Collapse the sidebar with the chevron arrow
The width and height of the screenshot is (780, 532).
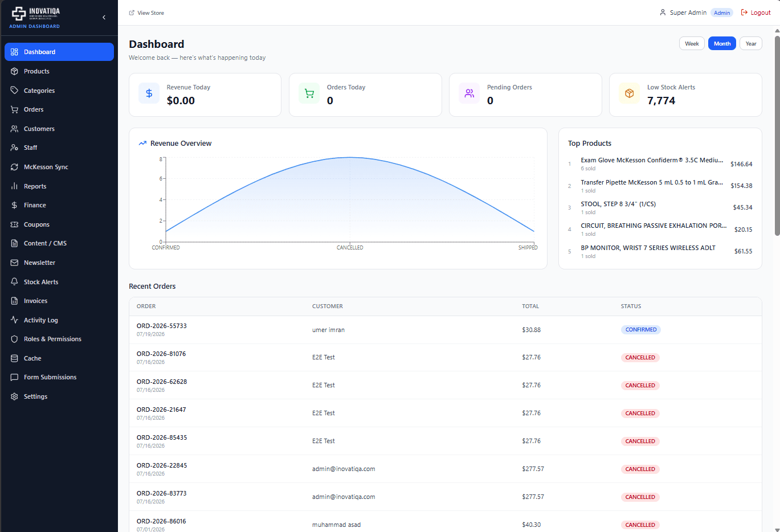[104, 18]
